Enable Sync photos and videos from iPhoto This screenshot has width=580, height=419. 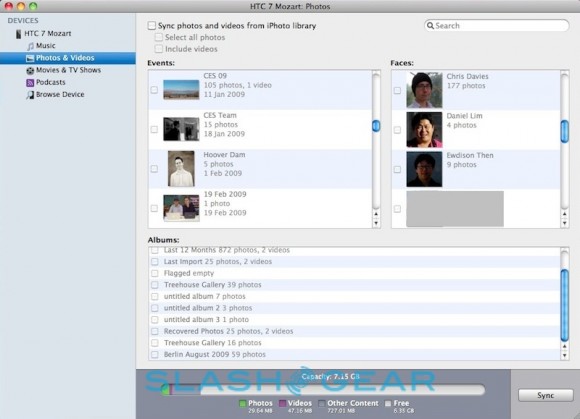pyautogui.click(x=152, y=26)
